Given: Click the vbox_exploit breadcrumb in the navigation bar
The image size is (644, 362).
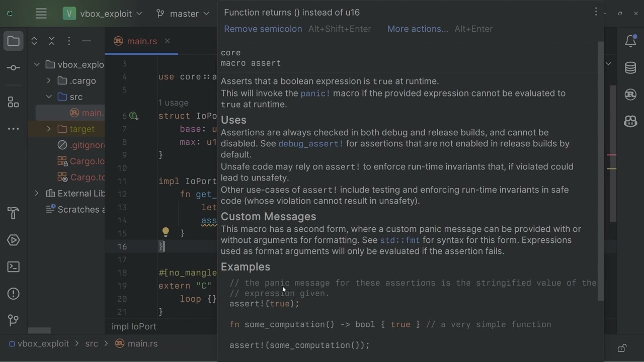Looking at the screenshot, I should [x=39, y=344].
